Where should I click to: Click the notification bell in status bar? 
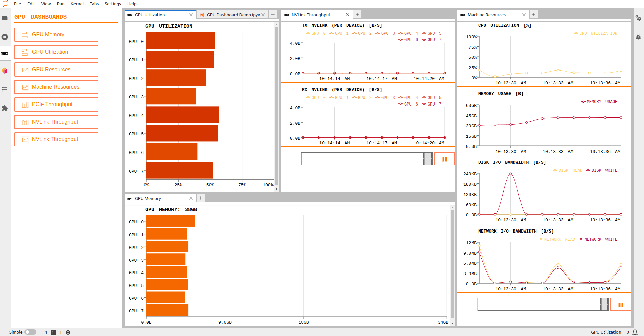click(x=636, y=332)
